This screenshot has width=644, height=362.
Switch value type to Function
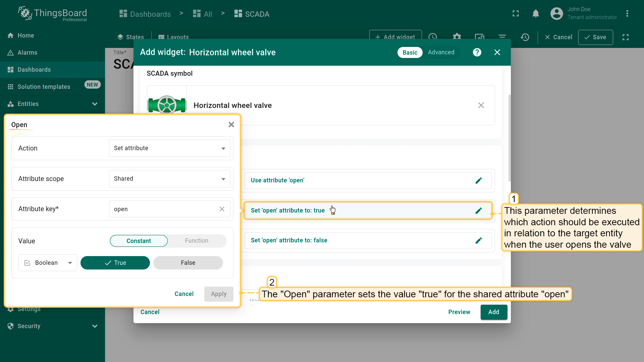pos(197,241)
